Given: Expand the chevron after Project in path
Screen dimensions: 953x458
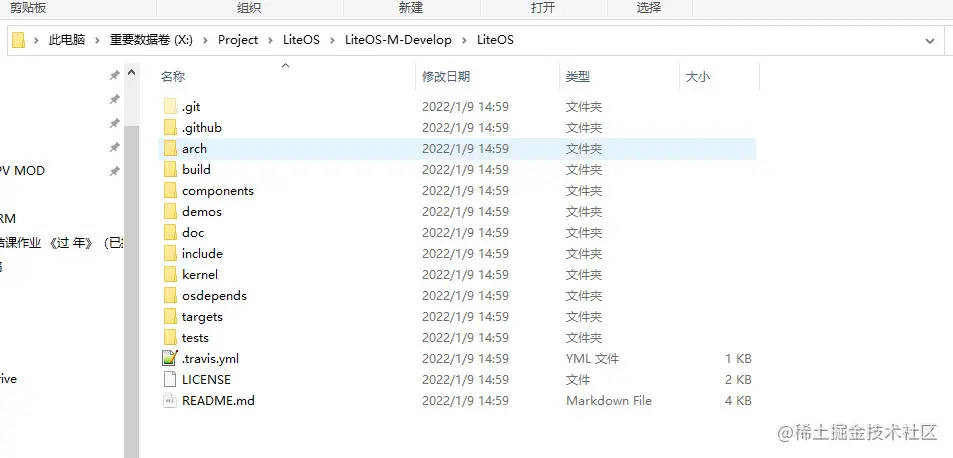Looking at the screenshot, I should 270,40.
